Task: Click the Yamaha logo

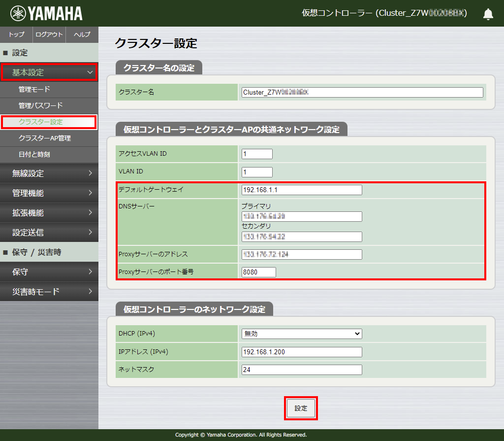Action: tap(46, 13)
